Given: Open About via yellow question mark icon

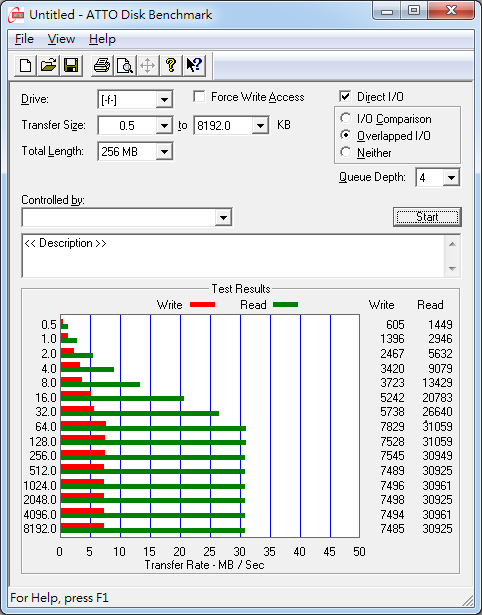Looking at the screenshot, I should tap(171, 65).
